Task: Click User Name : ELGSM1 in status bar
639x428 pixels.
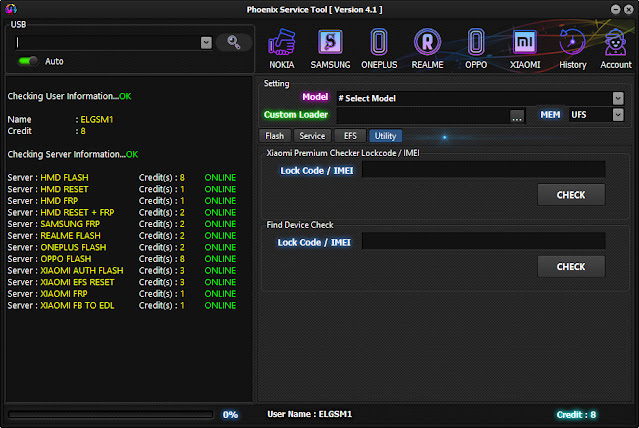Action: (x=310, y=414)
